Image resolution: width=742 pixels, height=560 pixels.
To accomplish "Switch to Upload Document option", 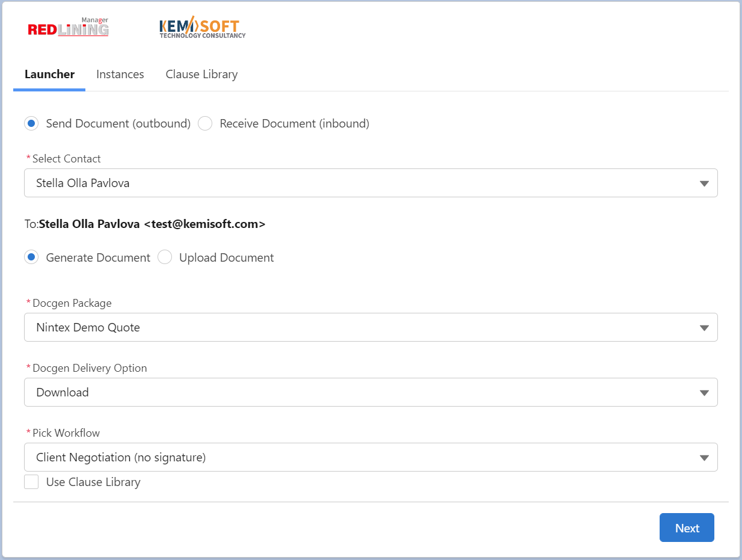I will click(165, 257).
